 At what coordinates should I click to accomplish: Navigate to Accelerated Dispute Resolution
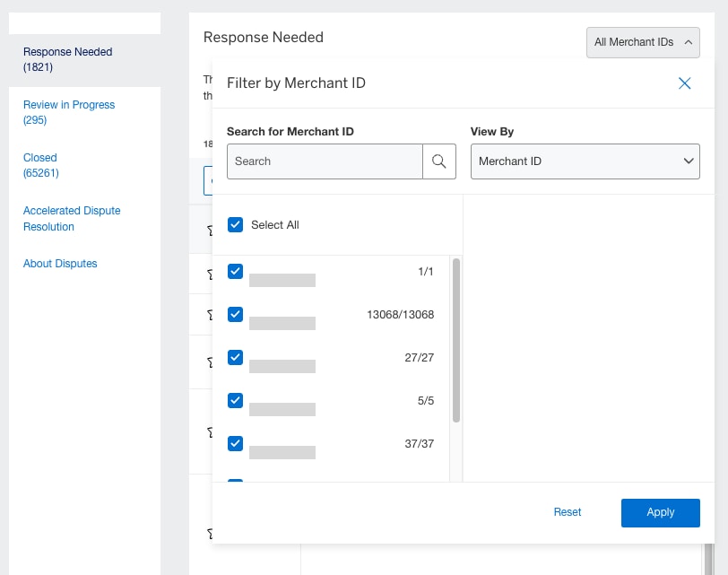point(72,218)
